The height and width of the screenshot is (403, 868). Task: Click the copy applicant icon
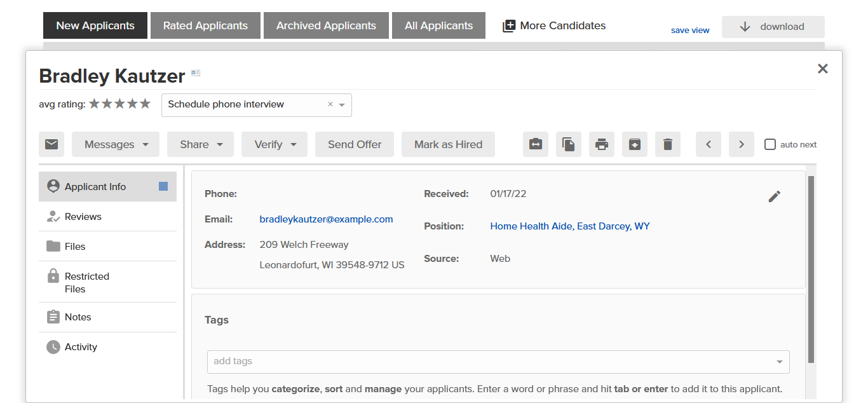[x=568, y=144]
